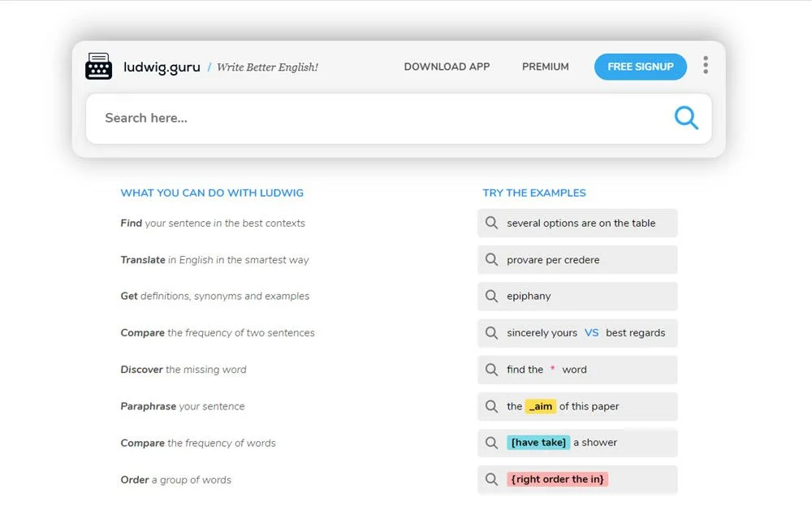
Task: Click 'Discover the missing word' text
Action: 184,370
